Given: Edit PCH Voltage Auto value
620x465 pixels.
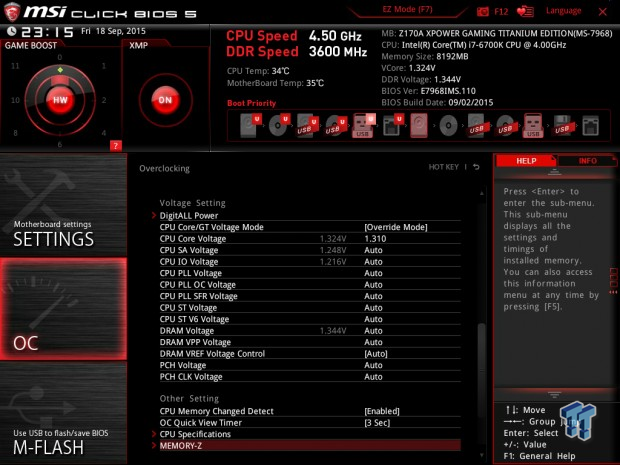Looking at the screenshot, I should (373, 365).
